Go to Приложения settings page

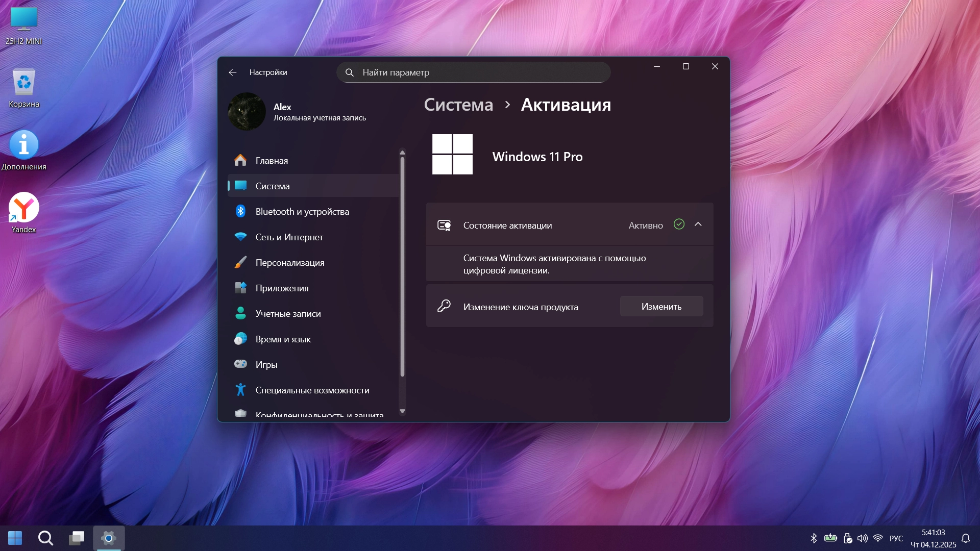(x=282, y=288)
